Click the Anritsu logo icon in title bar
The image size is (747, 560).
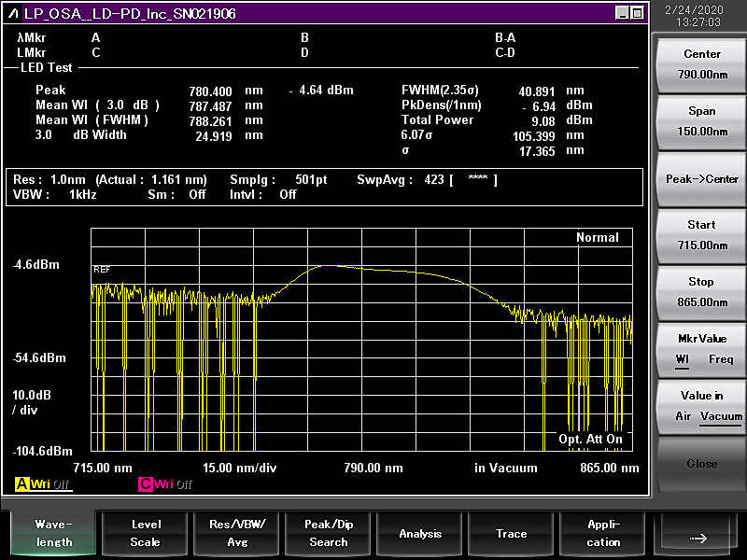point(14,13)
